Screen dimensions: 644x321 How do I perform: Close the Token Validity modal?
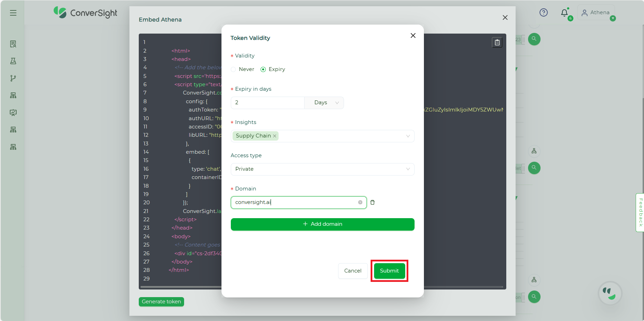click(x=413, y=36)
